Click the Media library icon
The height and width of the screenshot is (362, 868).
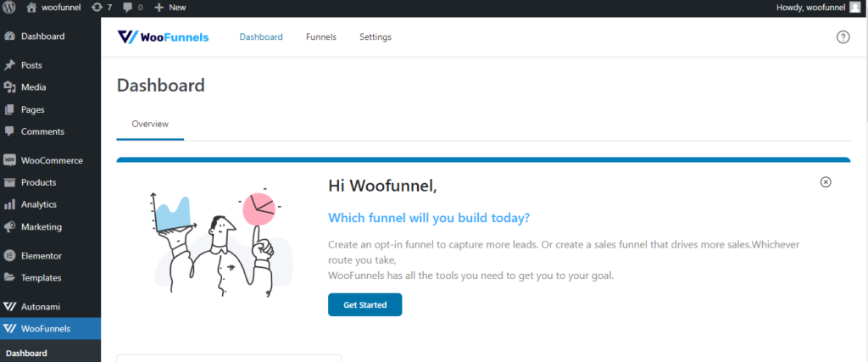(x=9, y=87)
